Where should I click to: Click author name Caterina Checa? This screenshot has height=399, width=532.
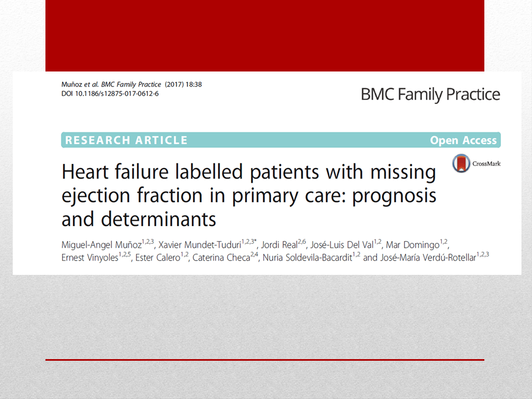[221, 258]
